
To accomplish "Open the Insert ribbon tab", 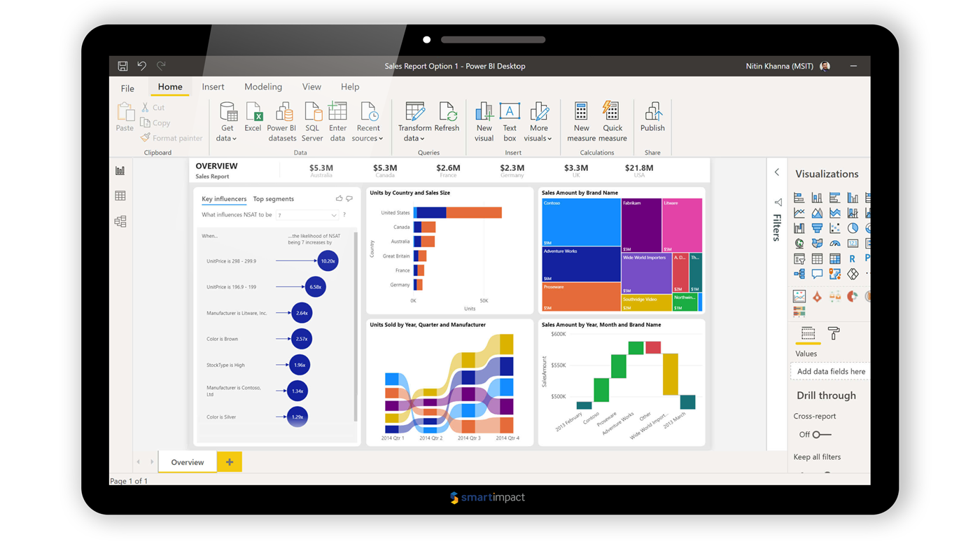I will coord(213,87).
